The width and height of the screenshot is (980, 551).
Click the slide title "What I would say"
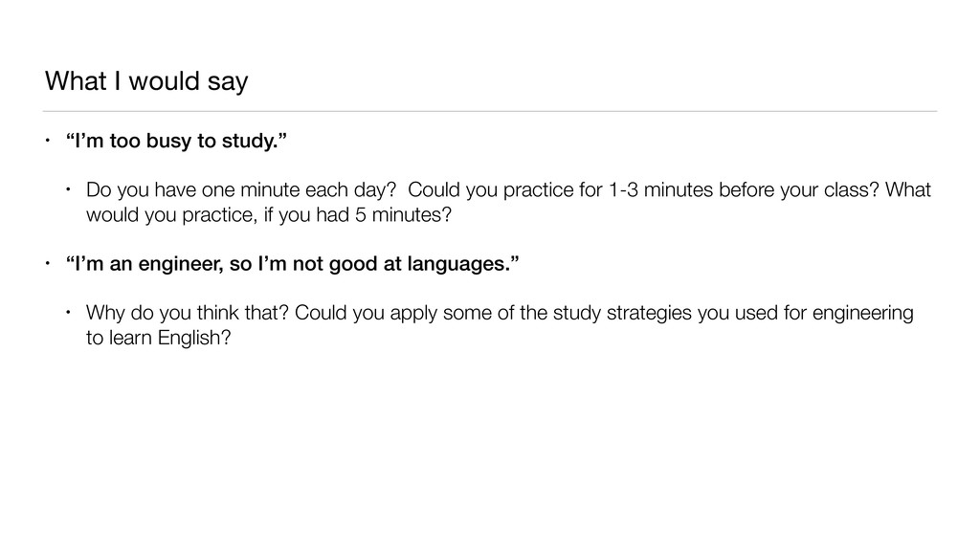(145, 82)
